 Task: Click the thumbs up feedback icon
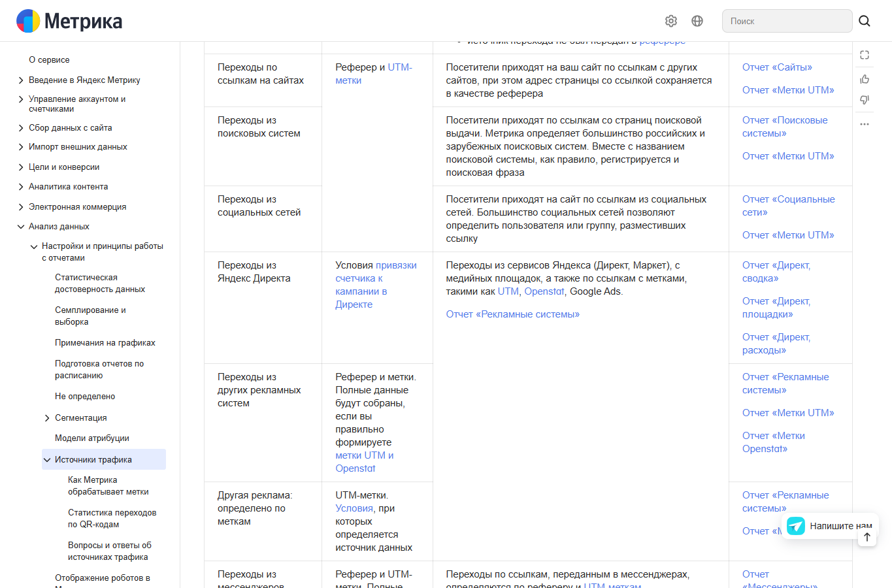865,79
